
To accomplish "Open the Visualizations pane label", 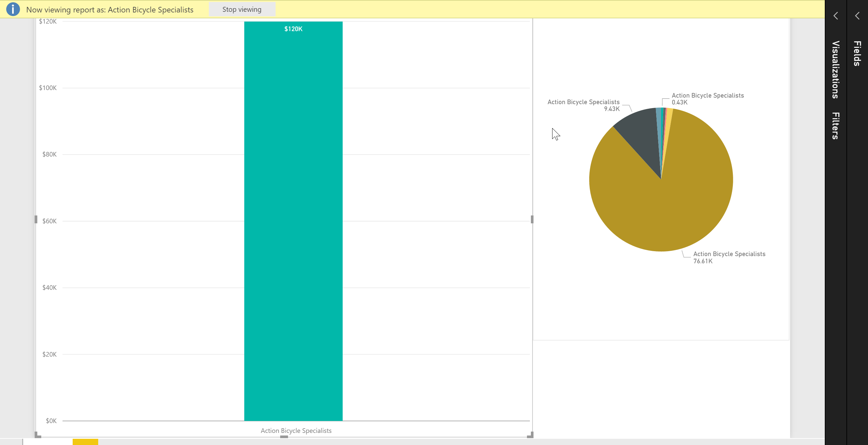I will pyautogui.click(x=836, y=70).
